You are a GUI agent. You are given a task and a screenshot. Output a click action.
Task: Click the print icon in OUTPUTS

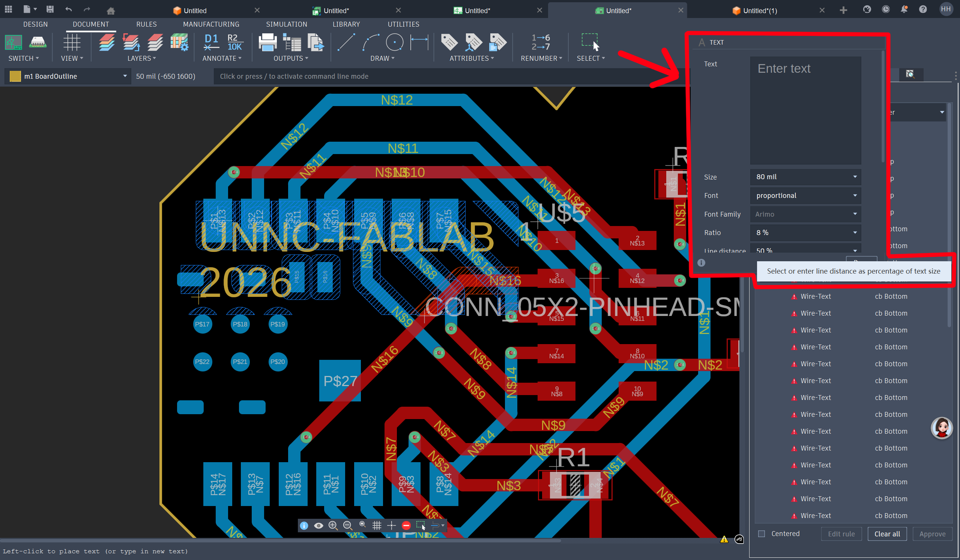pyautogui.click(x=267, y=42)
